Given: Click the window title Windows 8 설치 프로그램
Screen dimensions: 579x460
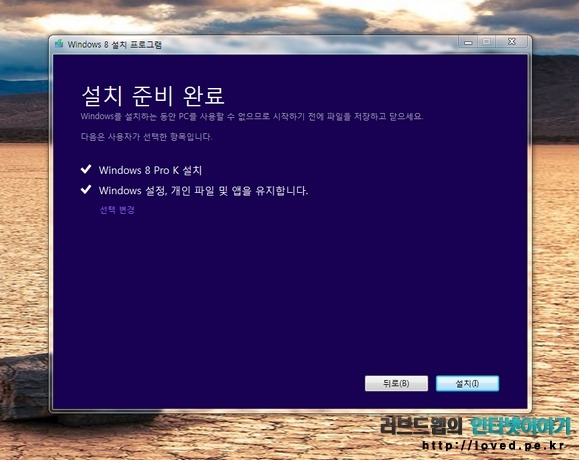Looking at the screenshot, I should [114, 44].
